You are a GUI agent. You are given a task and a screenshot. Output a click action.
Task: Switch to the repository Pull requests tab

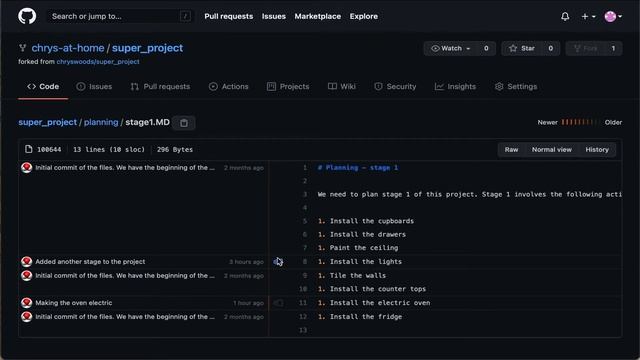[160, 87]
